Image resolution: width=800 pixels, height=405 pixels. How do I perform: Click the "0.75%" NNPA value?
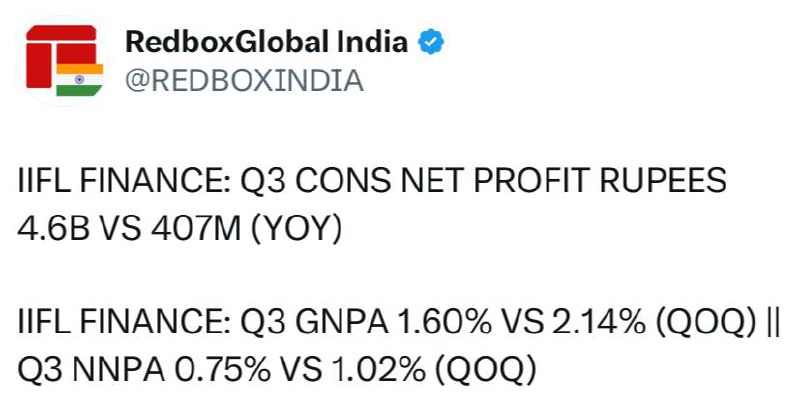223,371
